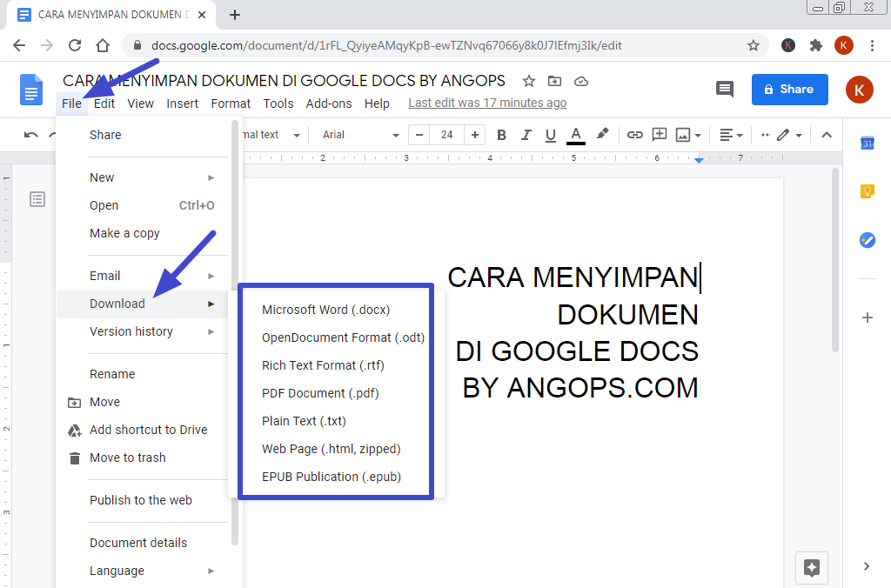891x588 pixels.
Task: Open the text color picker
Action: coord(576,135)
